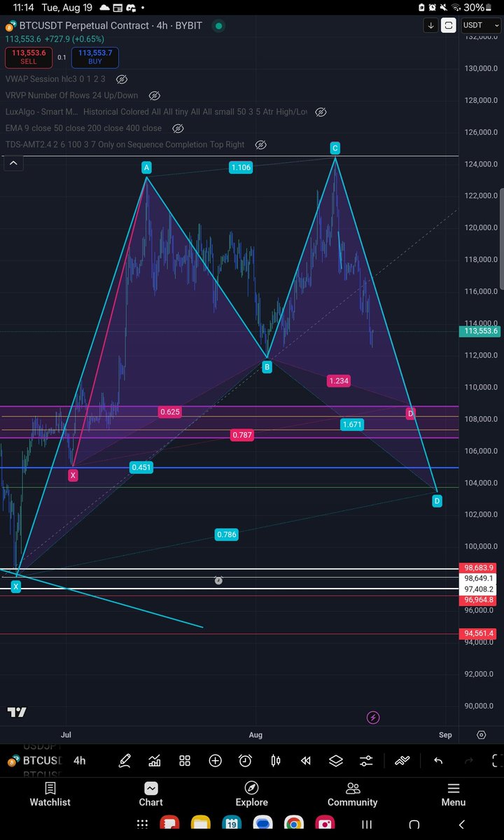The image size is (504, 840).
Task: Show the LuxAlgo Smart Money indicator
Action: 321,112
